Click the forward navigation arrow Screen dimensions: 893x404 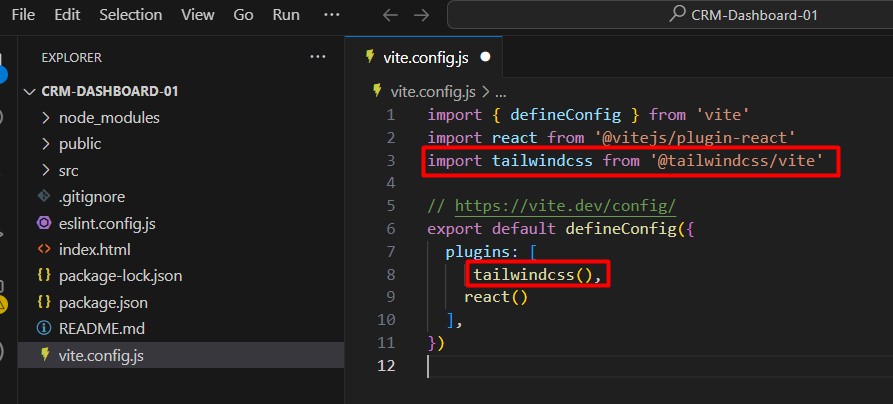(421, 15)
